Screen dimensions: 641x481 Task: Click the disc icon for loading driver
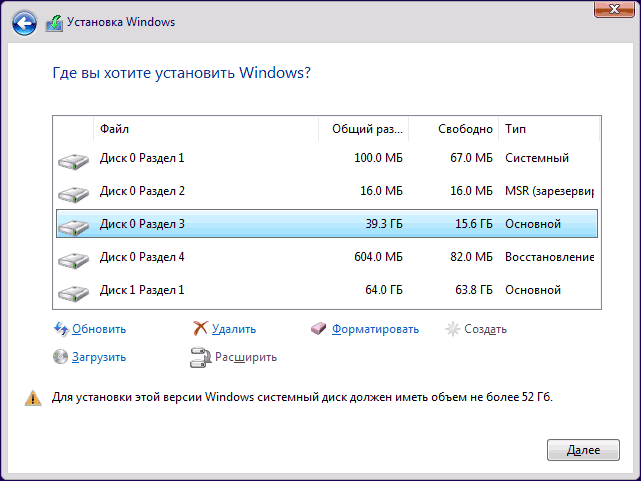coord(60,357)
